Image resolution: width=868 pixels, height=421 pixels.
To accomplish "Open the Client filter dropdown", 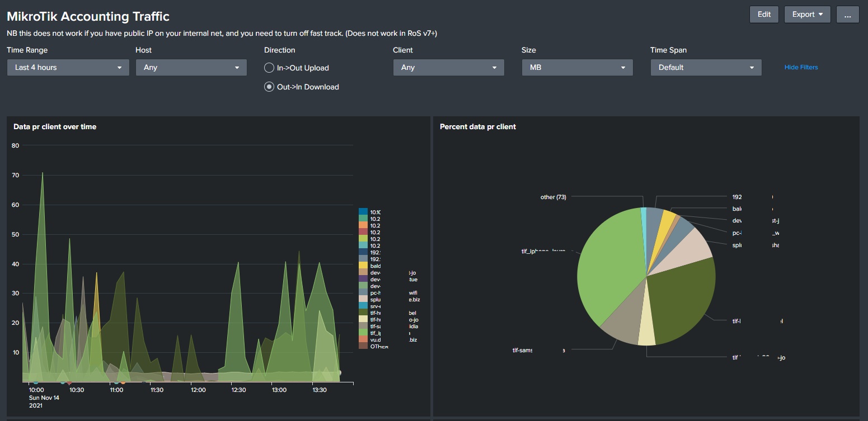I will click(x=449, y=68).
